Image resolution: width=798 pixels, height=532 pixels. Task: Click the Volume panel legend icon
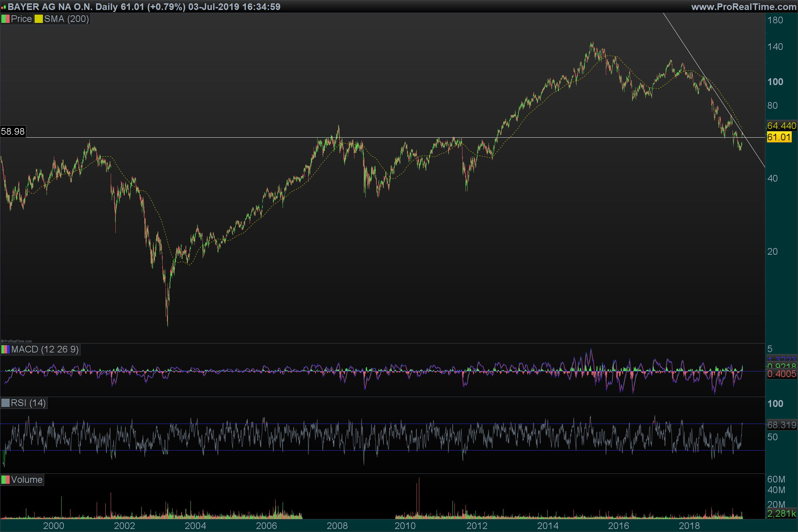(x=5, y=480)
